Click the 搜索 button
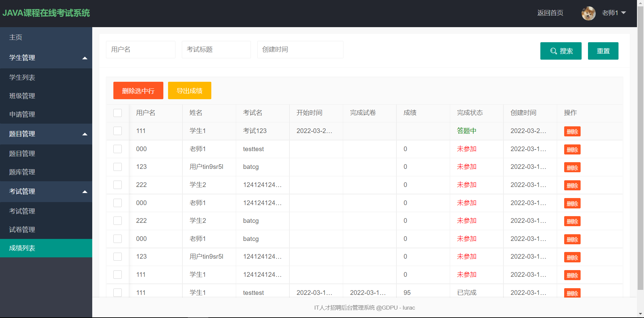Screen dimensions: 644x318 pos(561,51)
